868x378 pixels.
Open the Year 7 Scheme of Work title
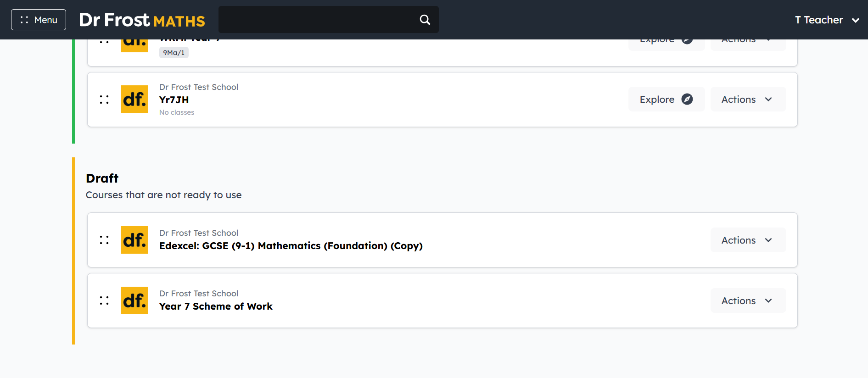click(216, 306)
